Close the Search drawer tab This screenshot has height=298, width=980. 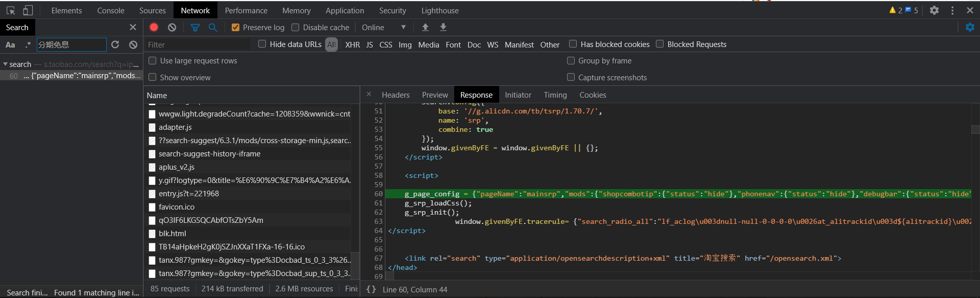pos(133,27)
